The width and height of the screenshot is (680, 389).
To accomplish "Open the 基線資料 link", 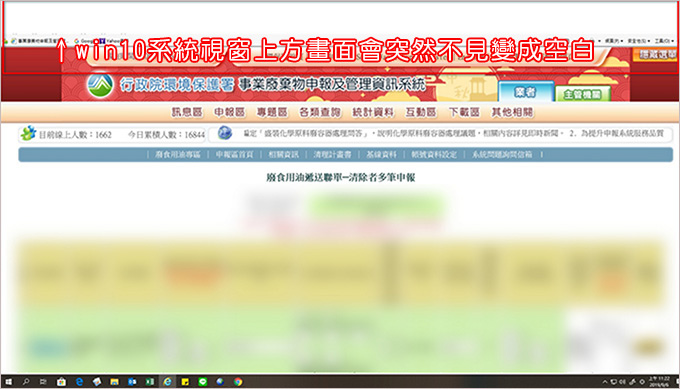I will coord(381,154).
